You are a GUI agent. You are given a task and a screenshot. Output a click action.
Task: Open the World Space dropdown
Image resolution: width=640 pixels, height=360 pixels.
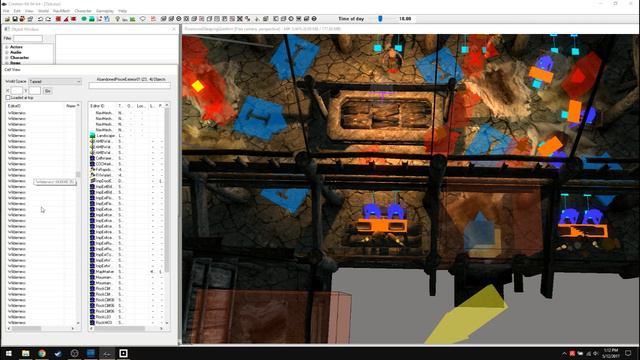coord(55,82)
